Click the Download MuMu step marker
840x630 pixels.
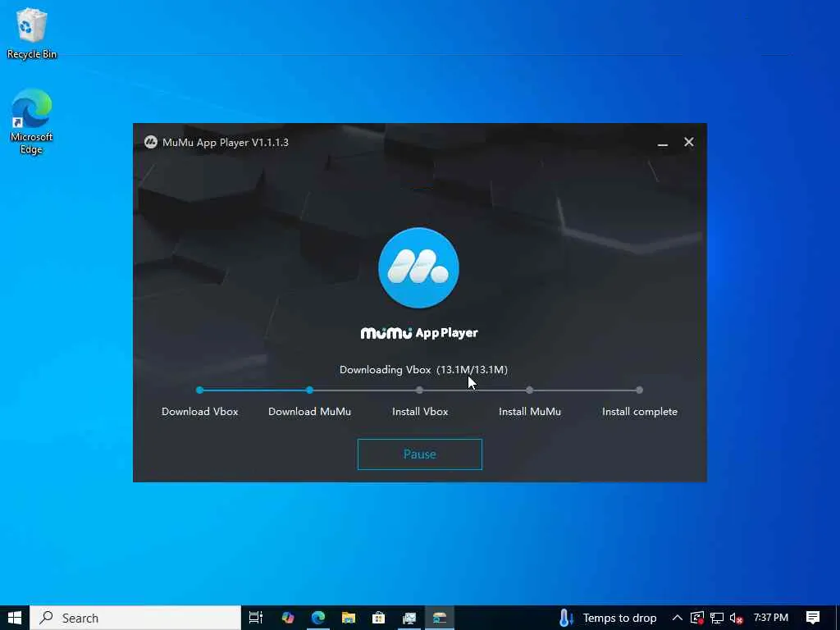[309, 390]
